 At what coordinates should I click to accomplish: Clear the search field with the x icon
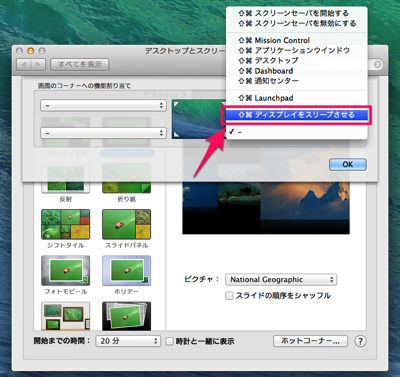377,64
